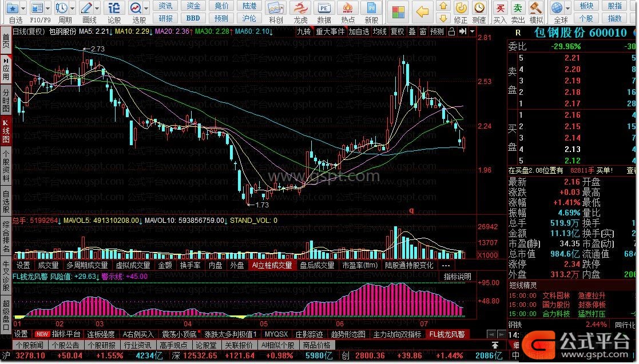The height and width of the screenshot is (364, 639).
Task: Open 个股新闻 stock news tab
Action: point(30,345)
